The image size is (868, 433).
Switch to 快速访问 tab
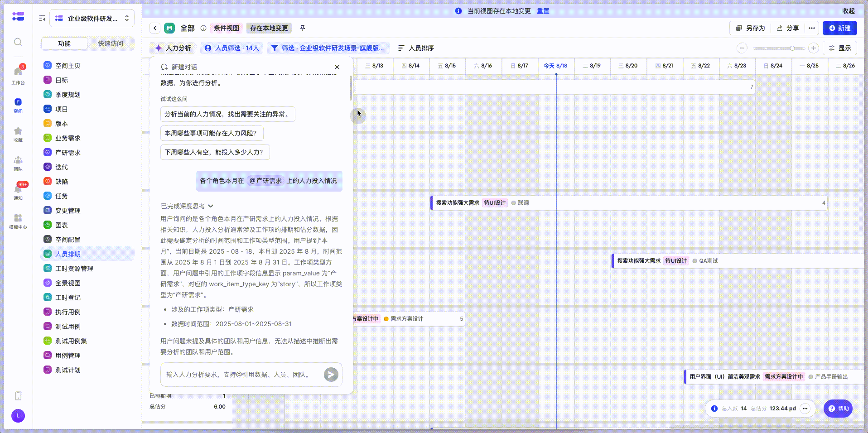coord(111,43)
